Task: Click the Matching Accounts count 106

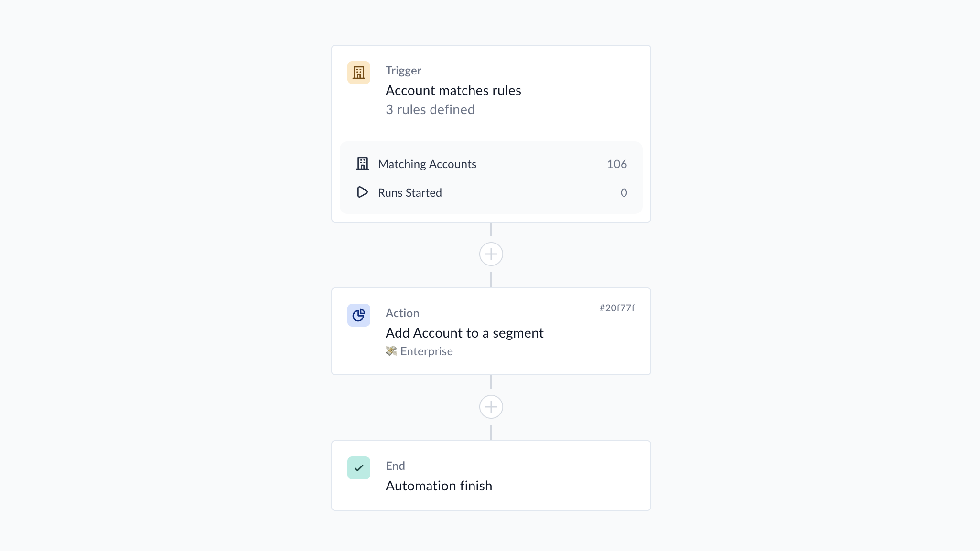Action: click(x=617, y=164)
